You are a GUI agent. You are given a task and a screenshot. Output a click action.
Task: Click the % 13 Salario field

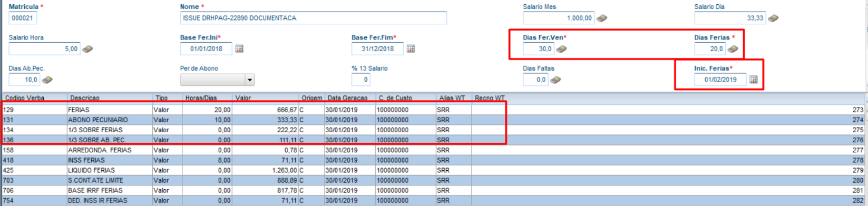coord(360,80)
